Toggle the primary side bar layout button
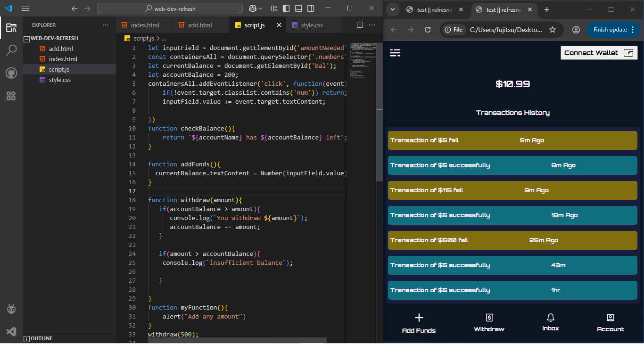 tap(286, 8)
